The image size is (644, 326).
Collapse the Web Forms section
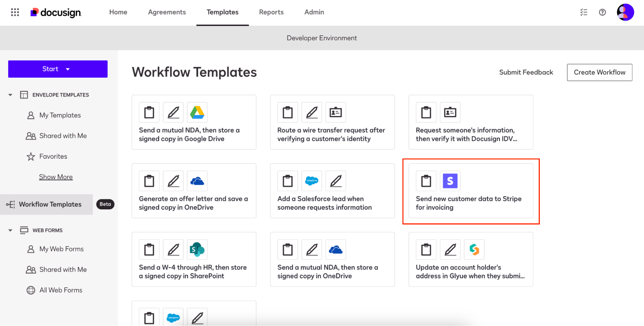coord(10,230)
